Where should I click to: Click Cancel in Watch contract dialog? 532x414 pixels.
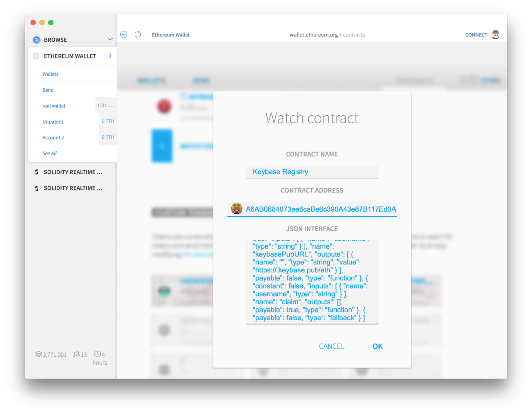pos(332,346)
